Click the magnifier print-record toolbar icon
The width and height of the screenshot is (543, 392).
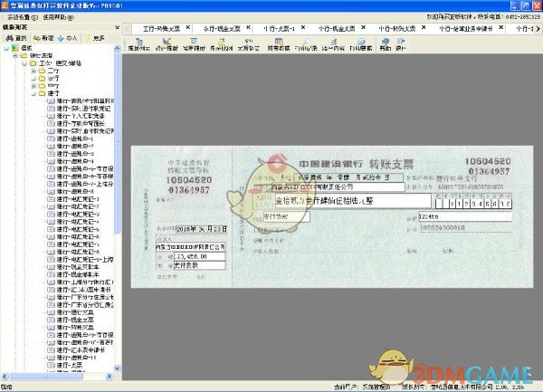click(307, 42)
